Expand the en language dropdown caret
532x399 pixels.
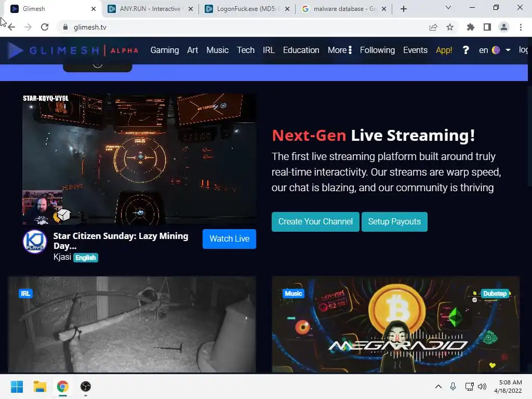[508, 50]
